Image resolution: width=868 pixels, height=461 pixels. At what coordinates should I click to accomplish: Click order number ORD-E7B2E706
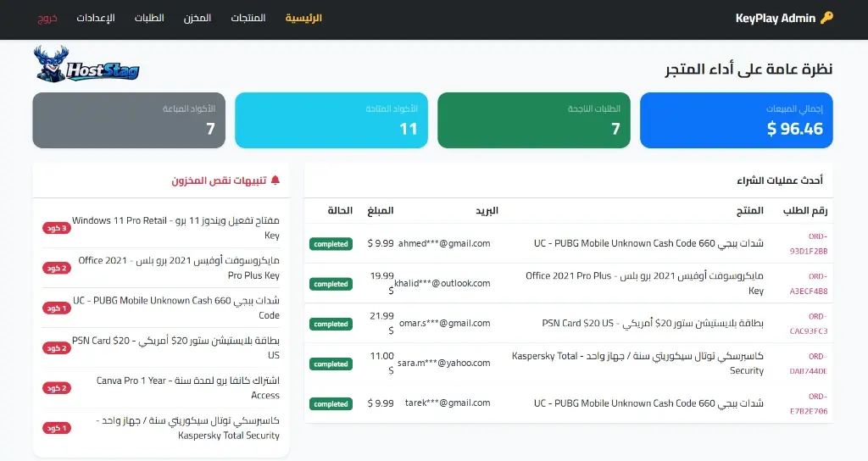809,403
